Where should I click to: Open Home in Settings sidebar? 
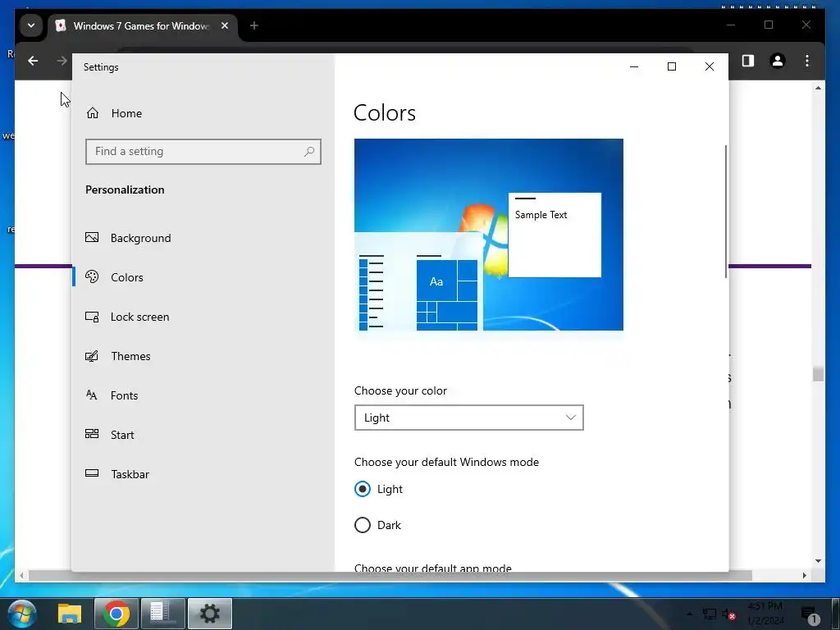pyautogui.click(x=113, y=113)
